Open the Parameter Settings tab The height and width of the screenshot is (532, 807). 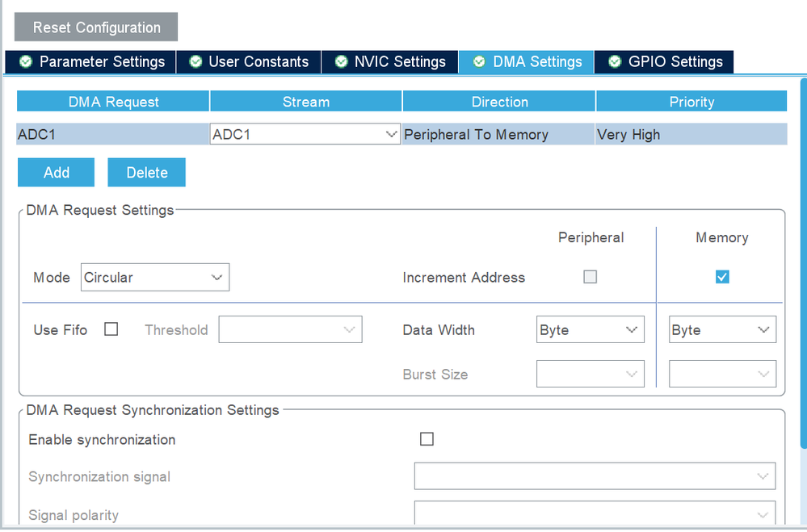click(x=90, y=61)
